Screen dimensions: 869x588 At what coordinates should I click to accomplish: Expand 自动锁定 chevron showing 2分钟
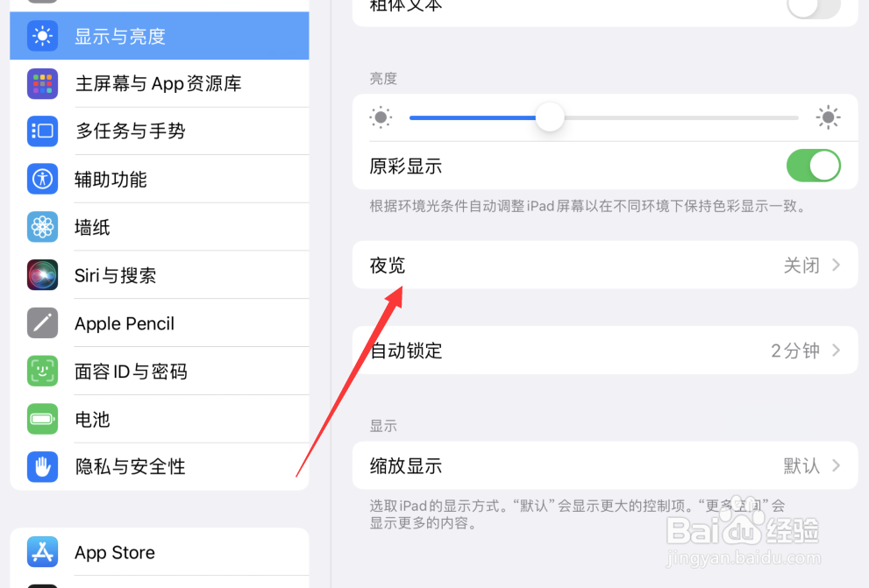click(837, 351)
